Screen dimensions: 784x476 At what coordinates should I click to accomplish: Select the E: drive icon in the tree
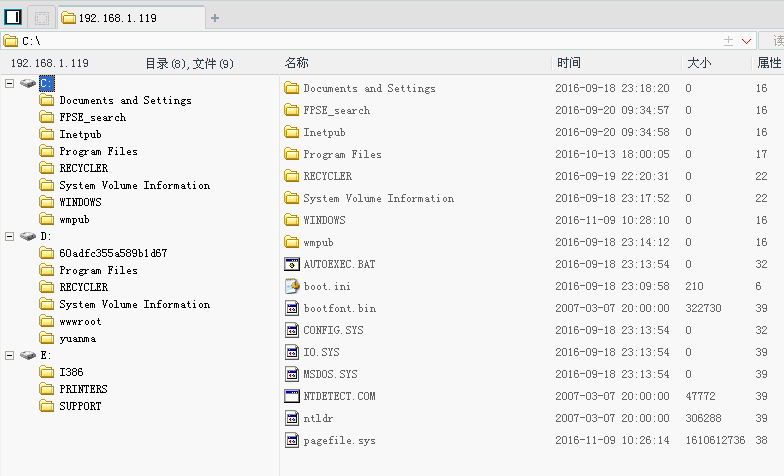point(28,355)
